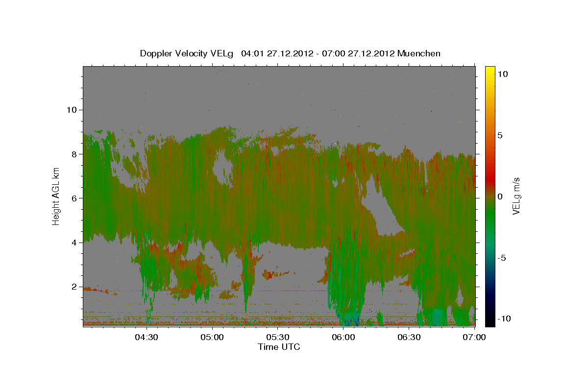Screen dimensions: 588x392
Task: Click the 'VELg m/s' colorbar label
Action: 516,196
